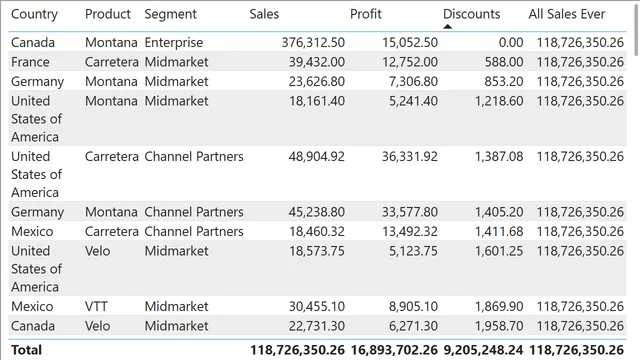Click the profit value 13,492.32
The height and width of the screenshot is (360, 640).
click(410, 232)
